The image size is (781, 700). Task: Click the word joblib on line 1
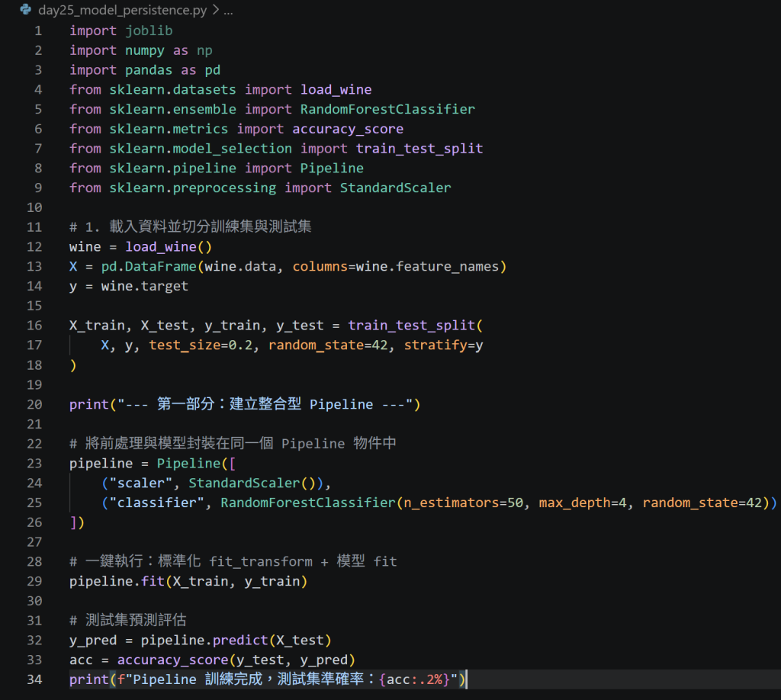coord(149,31)
